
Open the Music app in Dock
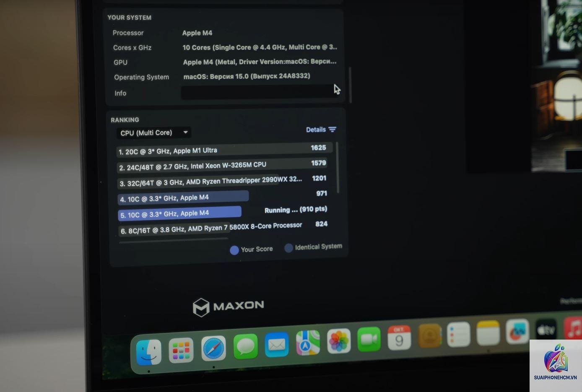point(573,327)
